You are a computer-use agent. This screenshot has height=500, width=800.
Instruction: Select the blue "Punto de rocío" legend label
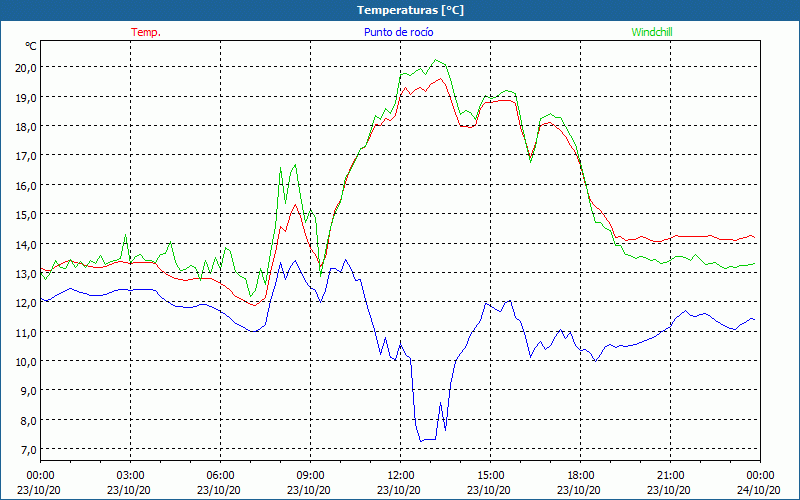click(x=398, y=32)
